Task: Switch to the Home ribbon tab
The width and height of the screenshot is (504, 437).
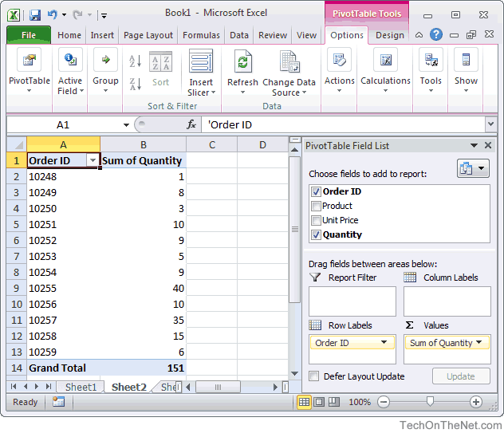Action: coord(69,35)
